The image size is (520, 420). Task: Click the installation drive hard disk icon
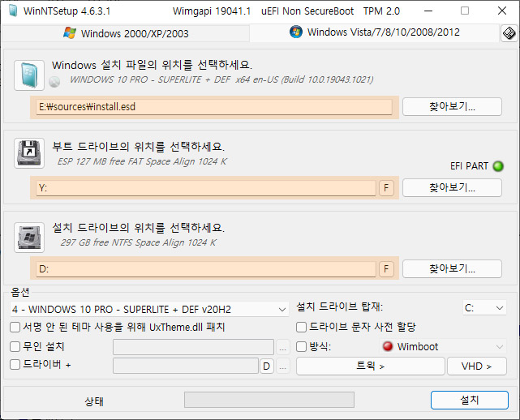tap(29, 238)
